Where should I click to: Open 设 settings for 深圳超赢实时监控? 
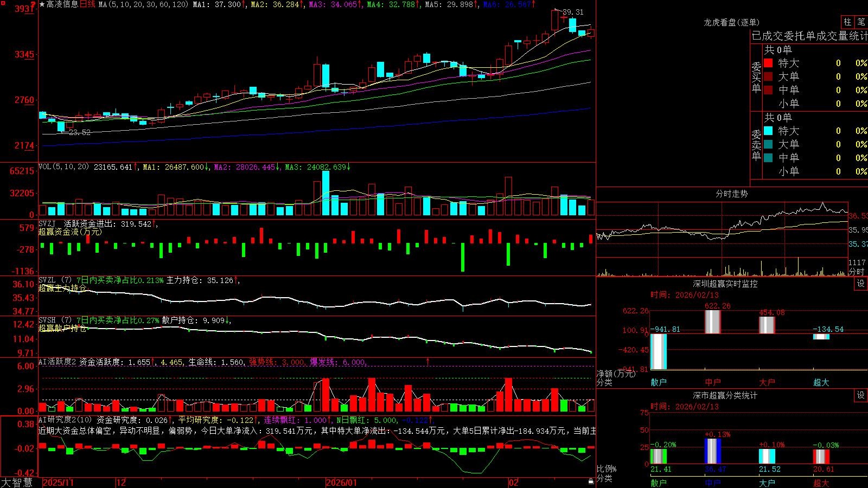[x=860, y=284]
